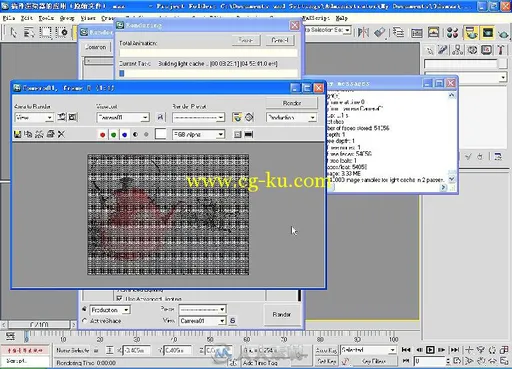Switch to Utilities hammer panel tab
Image resolution: width=512 pixels, height=369 pixels.
(501, 50)
